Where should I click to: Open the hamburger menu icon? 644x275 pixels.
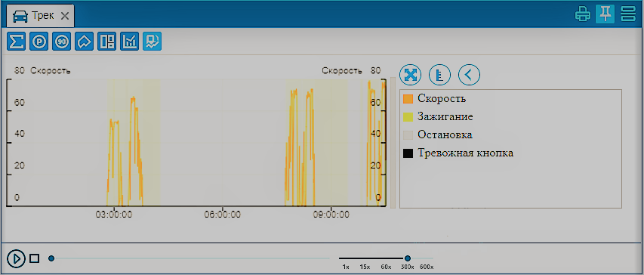[x=627, y=14]
